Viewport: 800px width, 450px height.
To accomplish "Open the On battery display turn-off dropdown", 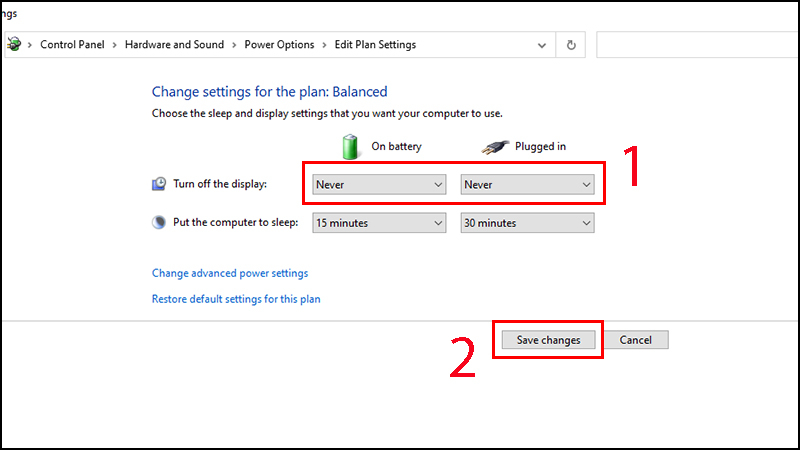I will pyautogui.click(x=379, y=185).
